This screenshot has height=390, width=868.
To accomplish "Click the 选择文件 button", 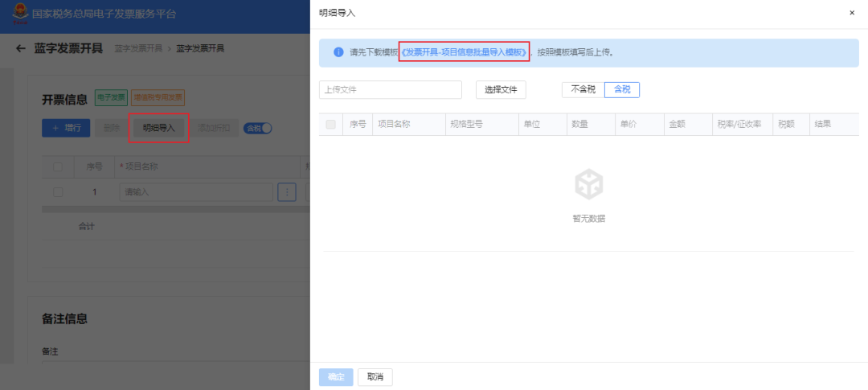I will tap(501, 90).
